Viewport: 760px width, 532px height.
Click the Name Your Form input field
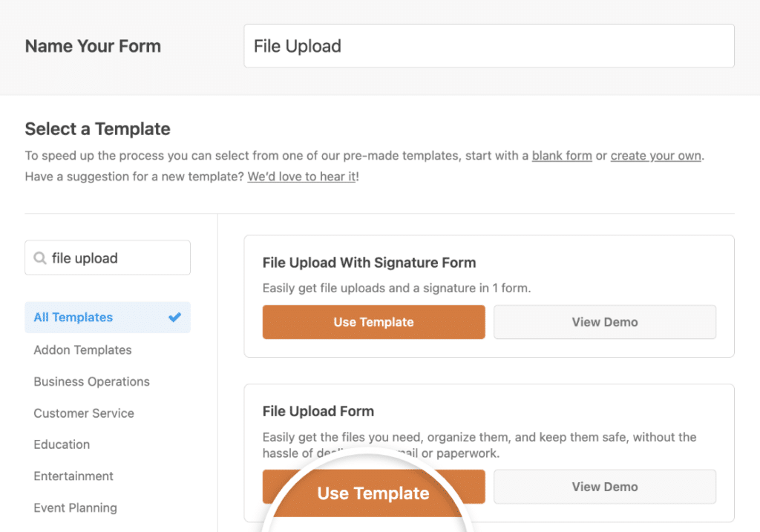point(488,45)
